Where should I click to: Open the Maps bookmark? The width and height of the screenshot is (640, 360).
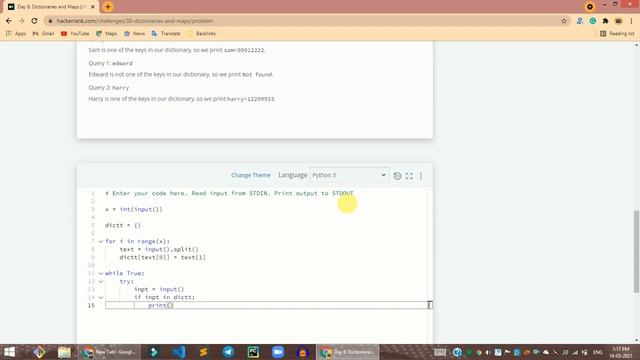coord(107,33)
